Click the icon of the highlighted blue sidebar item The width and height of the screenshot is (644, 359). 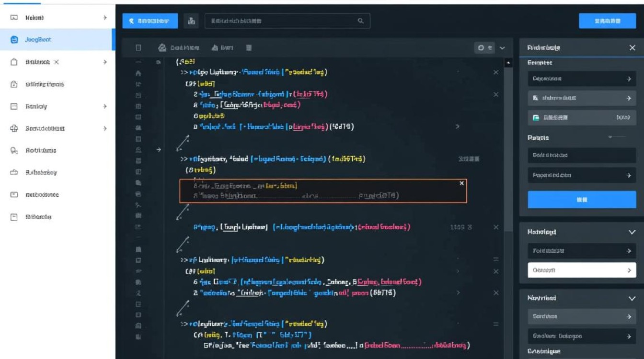point(14,40)
